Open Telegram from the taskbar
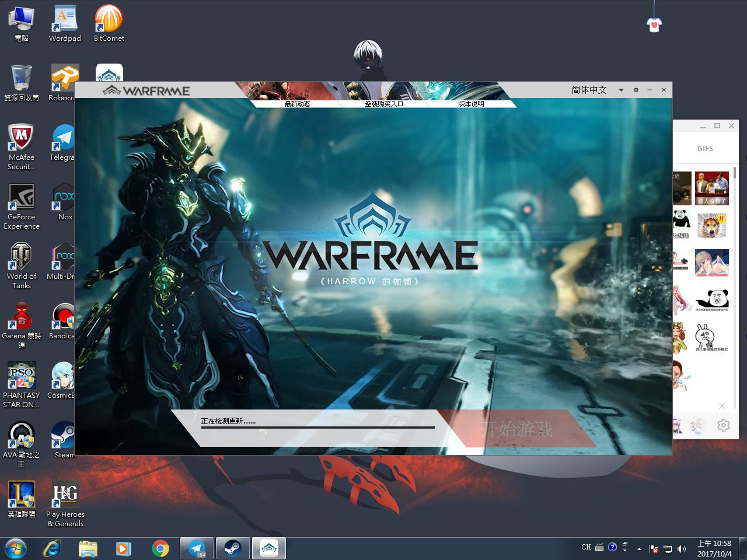Image resolution: width=747 pixels, height=560 pixels. [197, 548]
